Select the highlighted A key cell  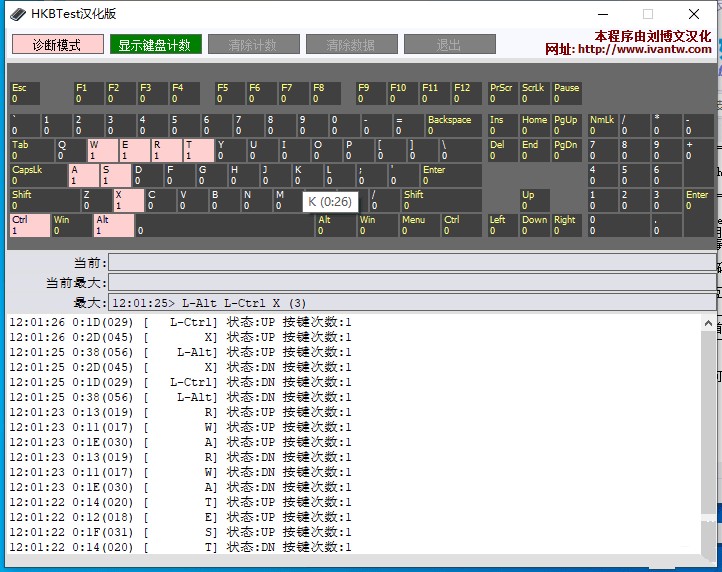(84, 175)
